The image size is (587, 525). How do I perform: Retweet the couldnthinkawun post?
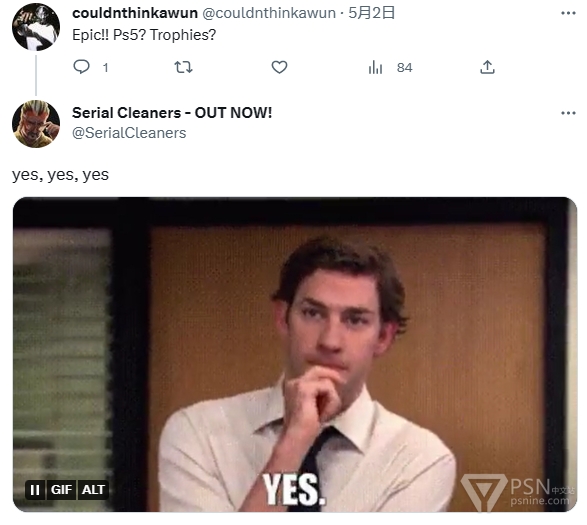(183, 67)
